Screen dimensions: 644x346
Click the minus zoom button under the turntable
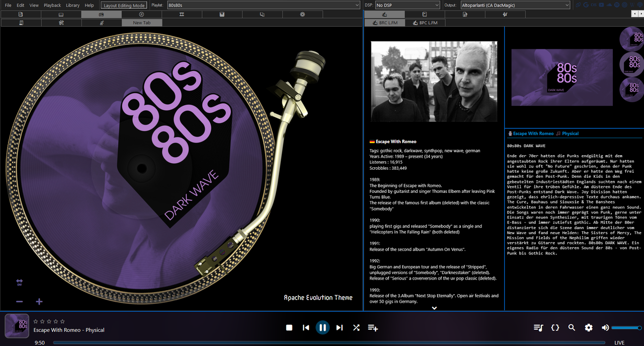[x=19, y=302]
